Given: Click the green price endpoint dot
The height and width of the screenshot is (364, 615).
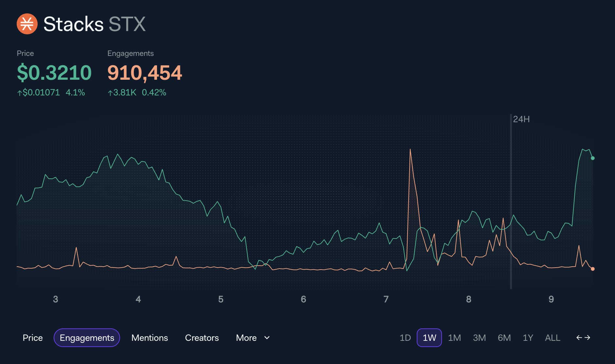Looking at the screenshot, I should 592,158.
